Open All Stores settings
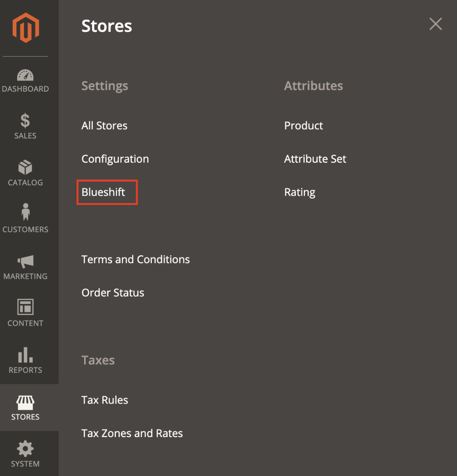457x476 pixels. tap(104, 125)
